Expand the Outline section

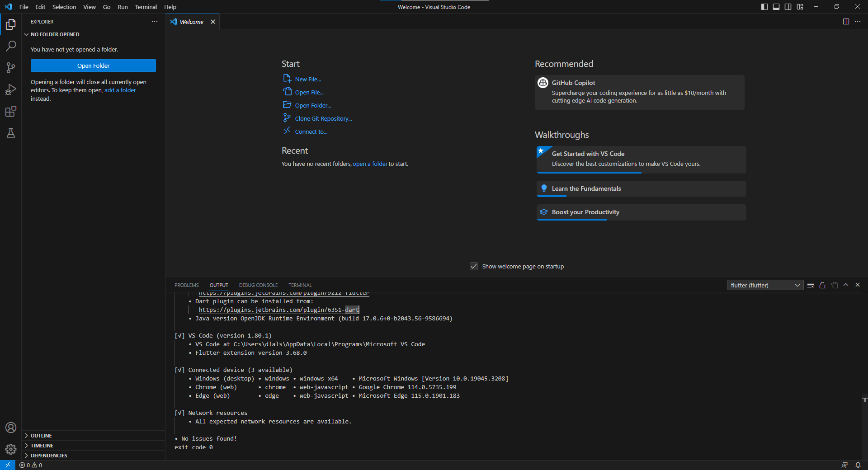coord(93,436)
